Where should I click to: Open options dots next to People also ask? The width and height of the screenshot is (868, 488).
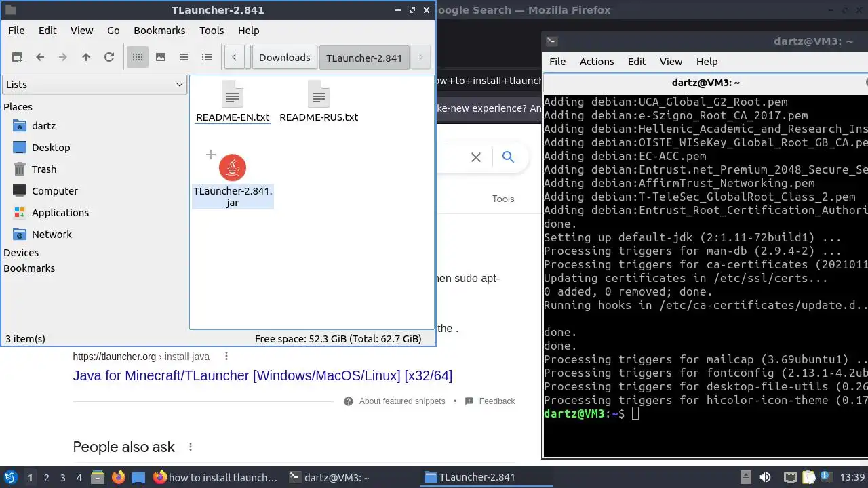[191, 447]
